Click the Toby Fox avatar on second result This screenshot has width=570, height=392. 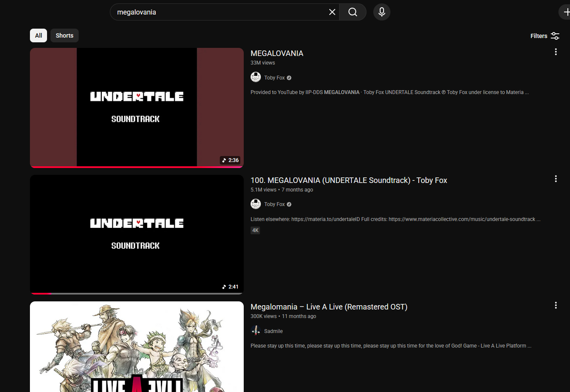pos(256,204)
